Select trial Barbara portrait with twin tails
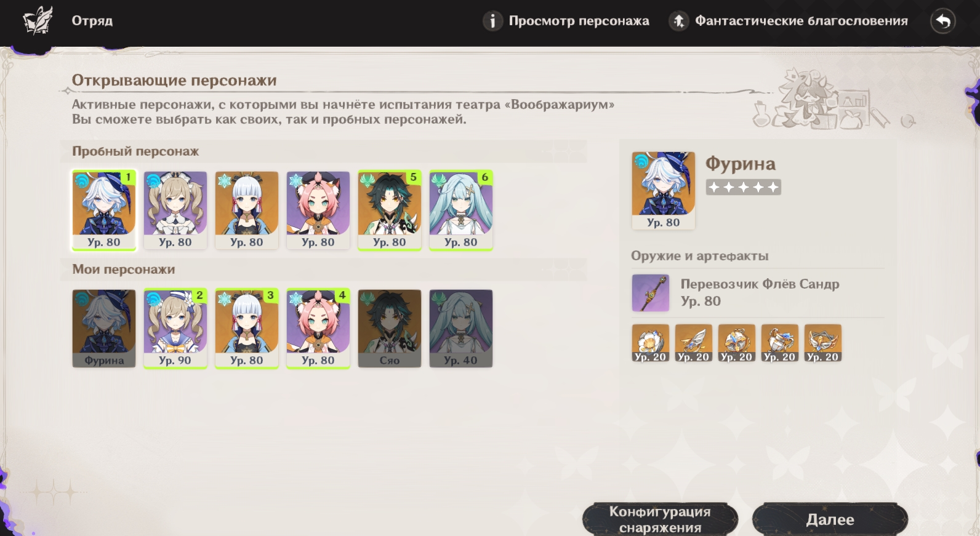Viewport: 980px width, 536px height. click(175, 210)
